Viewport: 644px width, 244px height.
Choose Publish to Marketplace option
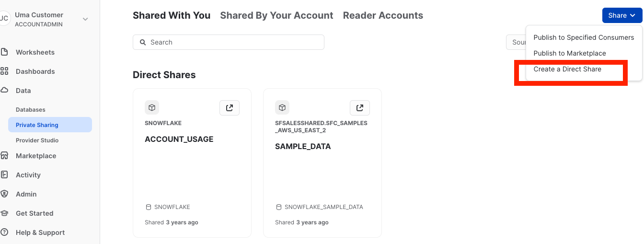point(570,53)
